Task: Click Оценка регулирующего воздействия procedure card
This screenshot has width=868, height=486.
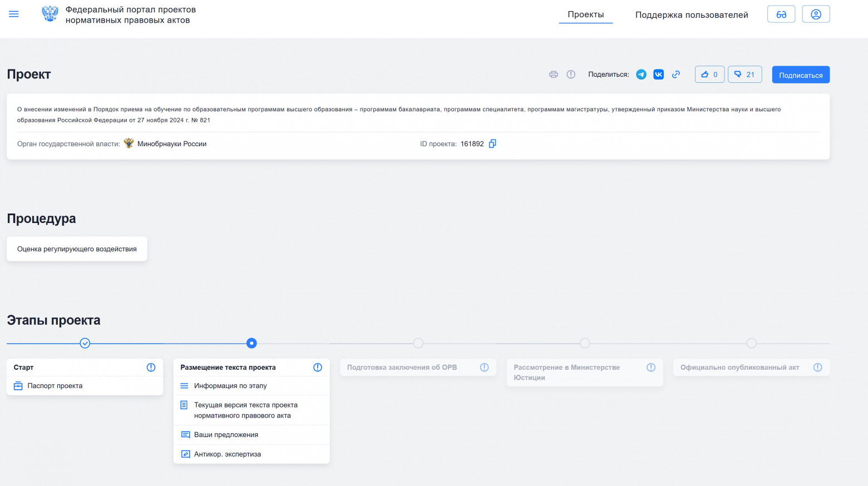Action: pos(77,249)
